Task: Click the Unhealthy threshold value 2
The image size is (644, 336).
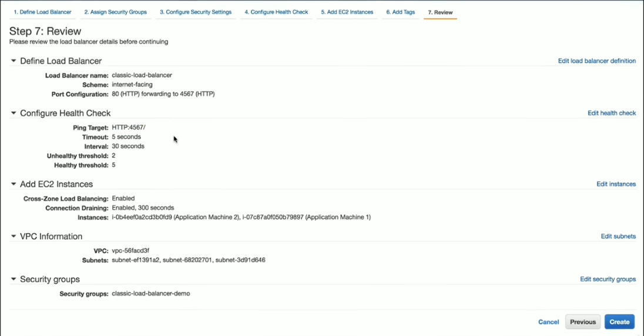Action: (x=113, y=156)
